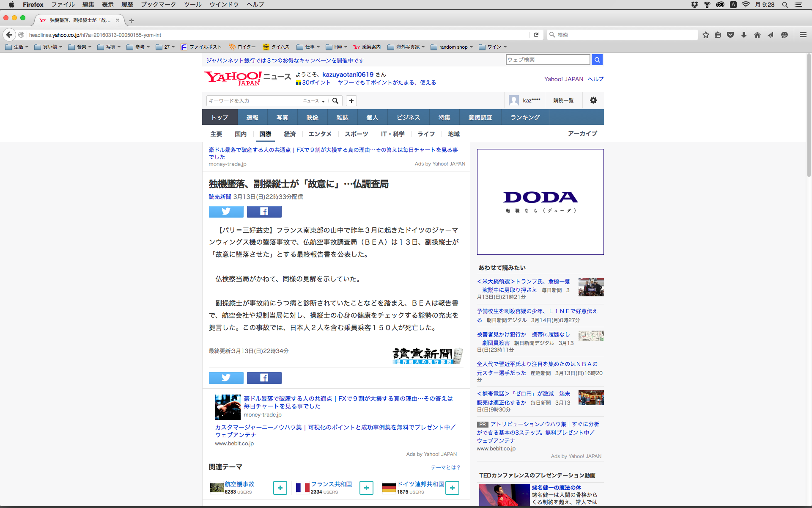Click the top Facebook share button
The height and width of the screenshot is (508, 812).
tap(264, 211)
